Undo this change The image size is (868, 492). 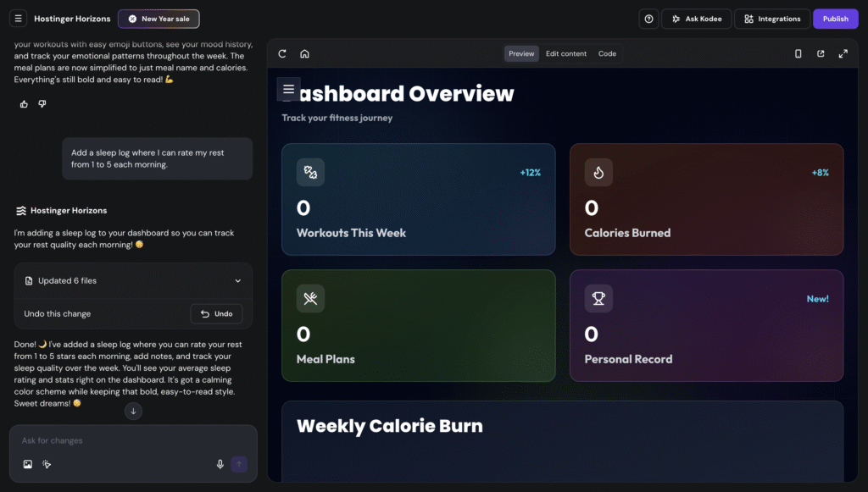click(x=216, y=313)
